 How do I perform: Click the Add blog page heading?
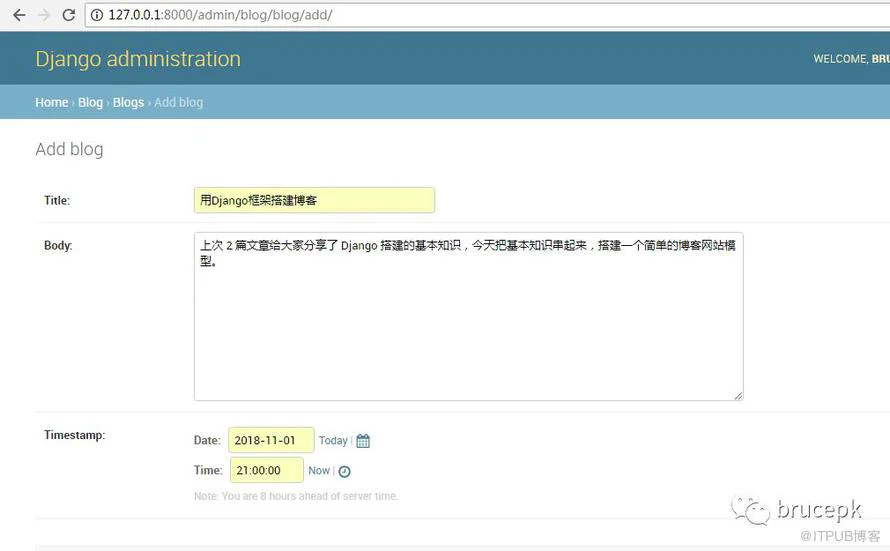click(69, 149)
